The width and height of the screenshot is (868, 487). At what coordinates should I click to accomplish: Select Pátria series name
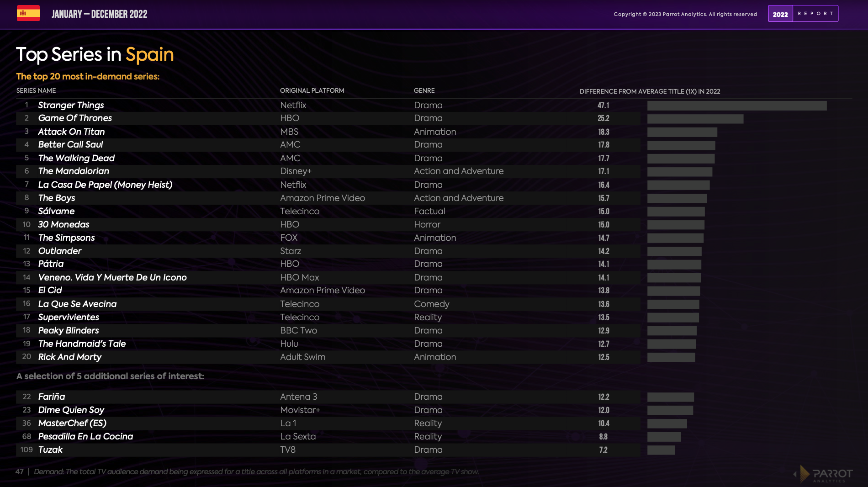point(51,264)
